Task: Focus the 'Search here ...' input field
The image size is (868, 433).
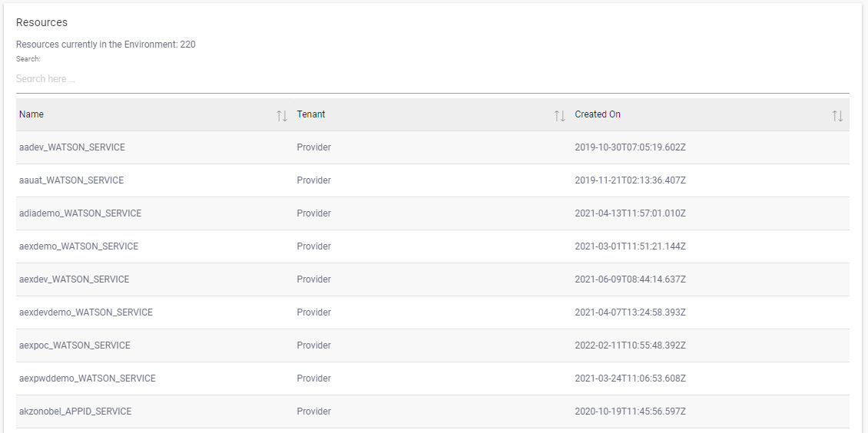Action: 432,79
